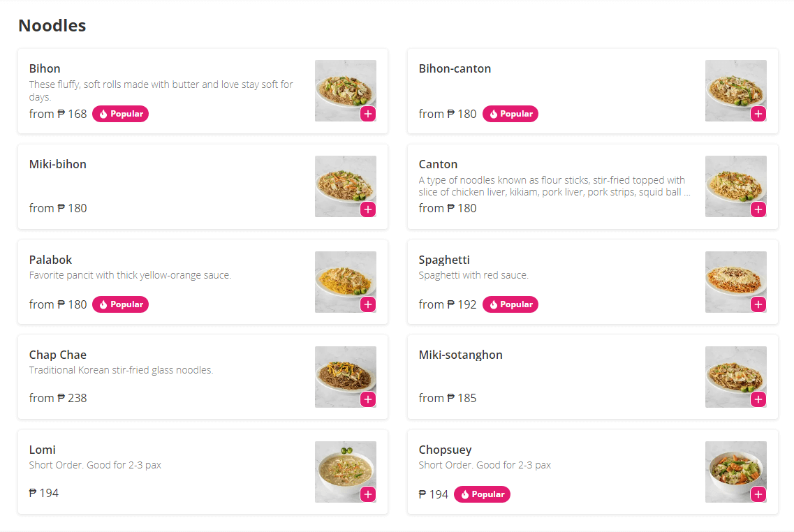Click the plus icon on Miki-sotanghon
The image size is (794, 532).
pos(758,399)
